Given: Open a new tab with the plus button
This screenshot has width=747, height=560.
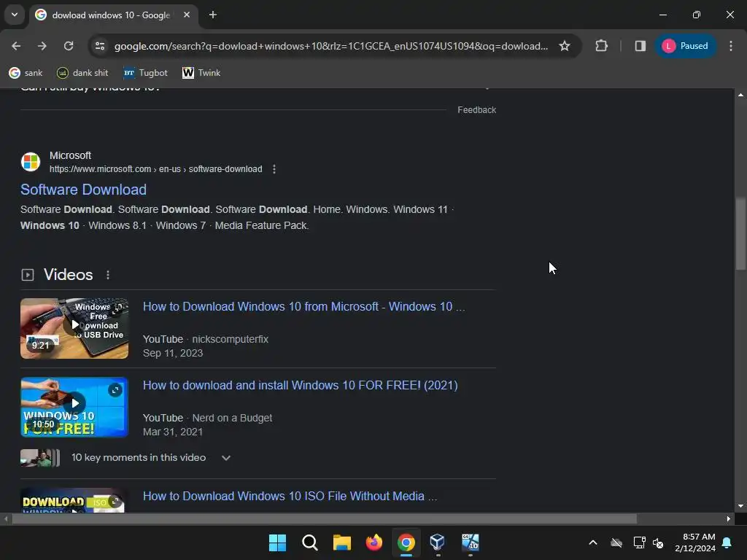Looking at the screenshot, I should tap(213, 15).
